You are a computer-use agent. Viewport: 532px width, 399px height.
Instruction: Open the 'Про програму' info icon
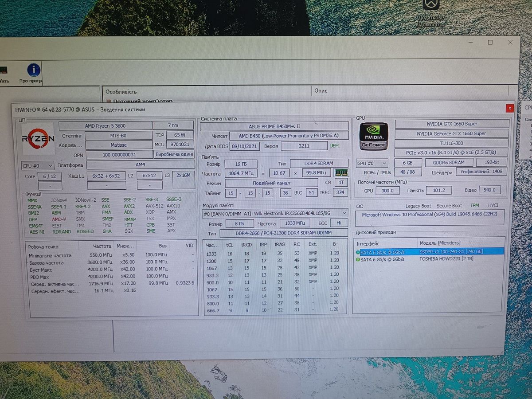pos(33,70)
